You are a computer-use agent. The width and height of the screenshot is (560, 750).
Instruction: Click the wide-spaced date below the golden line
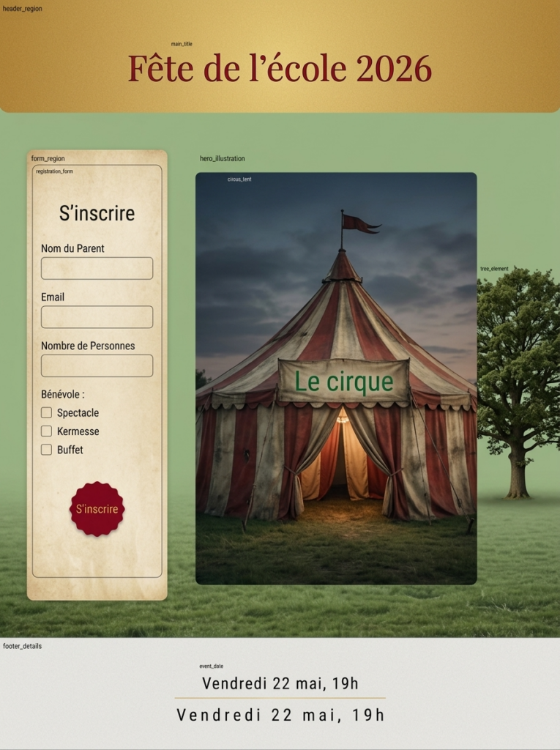click(x=280, y=715)
